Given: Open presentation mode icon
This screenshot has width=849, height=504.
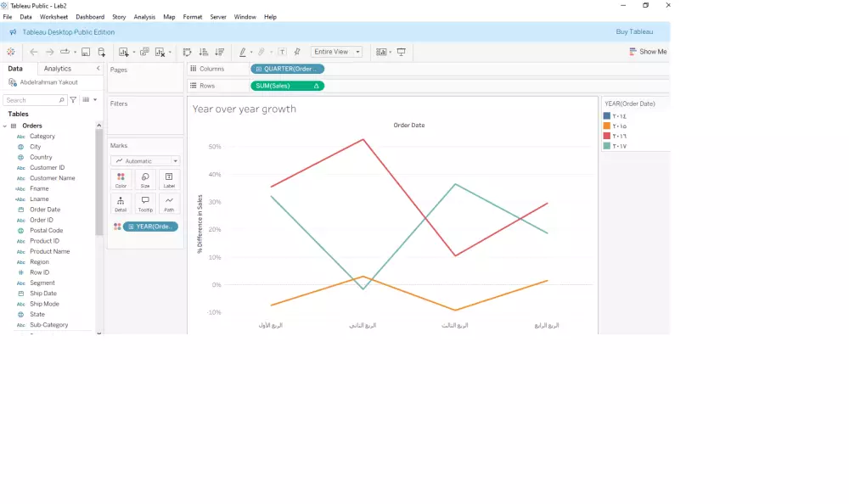Looking at the screenshot, I should (x=402, y=52).
